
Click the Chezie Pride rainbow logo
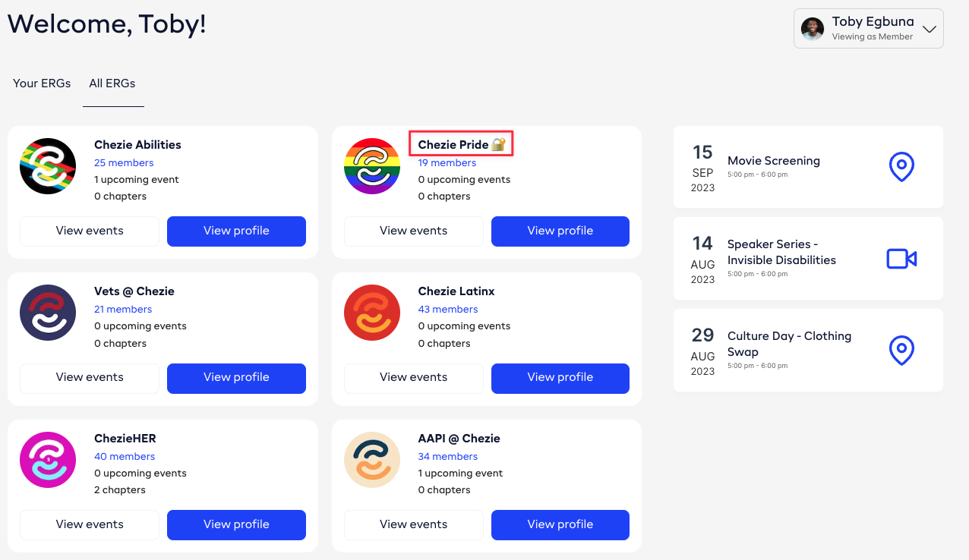(x=372, y=166)
